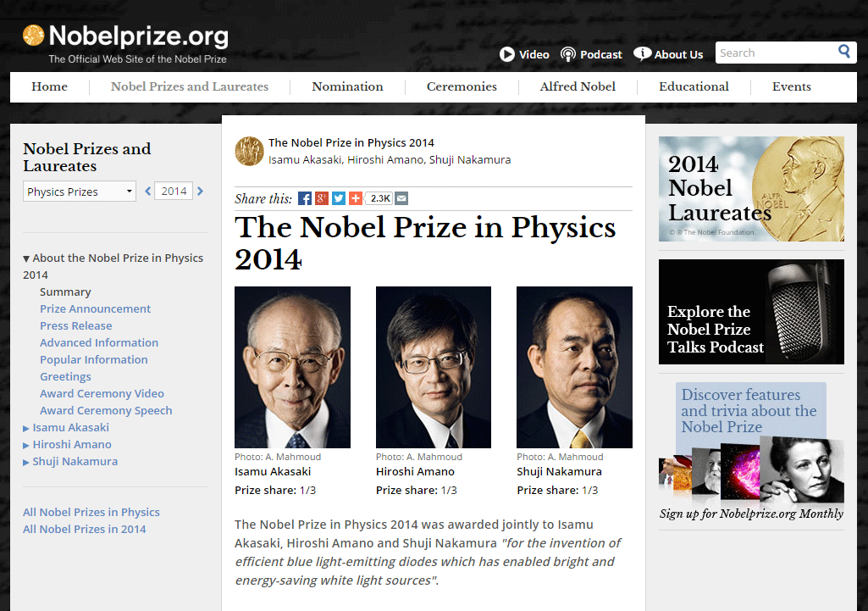Click Shuji Nakamura name under photo
Viewport: 868px width, 611px height.
559,472
